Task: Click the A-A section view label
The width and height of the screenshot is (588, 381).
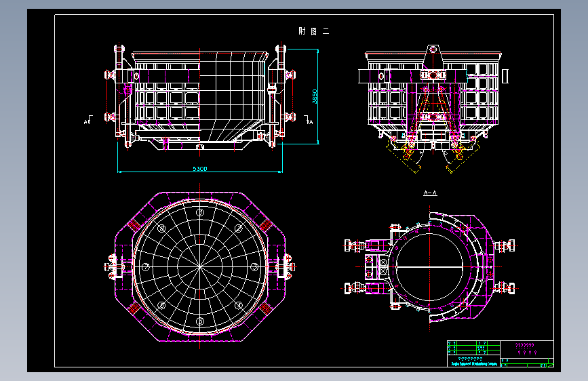Action: click(x=430, y=193)
